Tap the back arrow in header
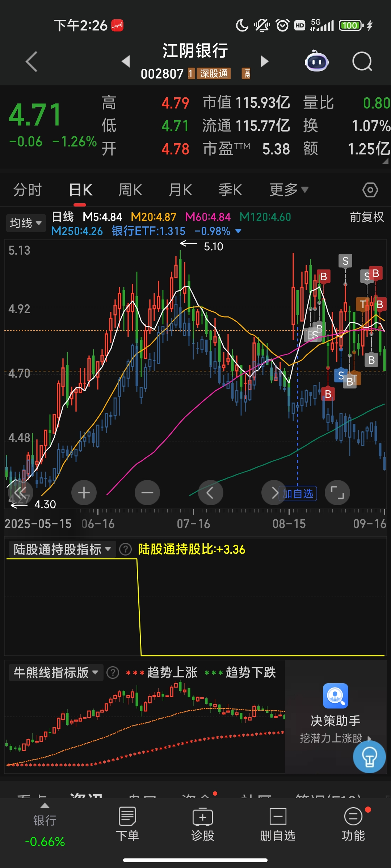391x868 pixels. (x=32, y=61)
